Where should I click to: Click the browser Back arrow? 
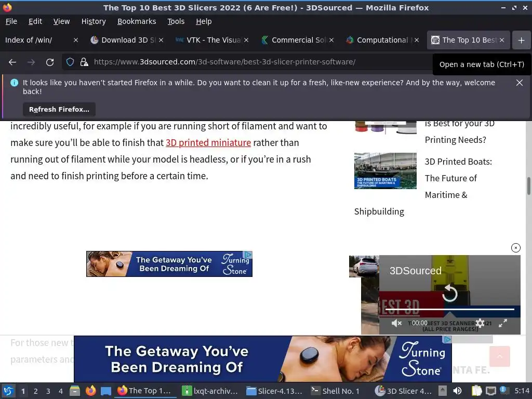point(12,62)
